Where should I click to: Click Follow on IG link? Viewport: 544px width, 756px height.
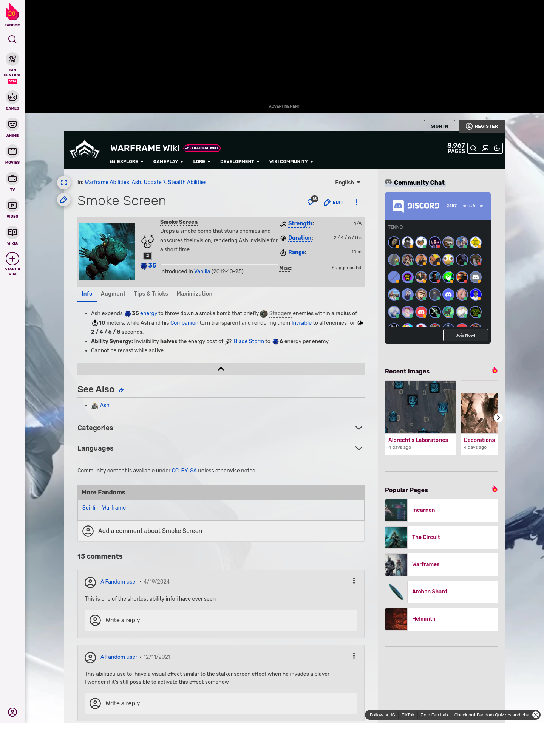pos(382,715)
